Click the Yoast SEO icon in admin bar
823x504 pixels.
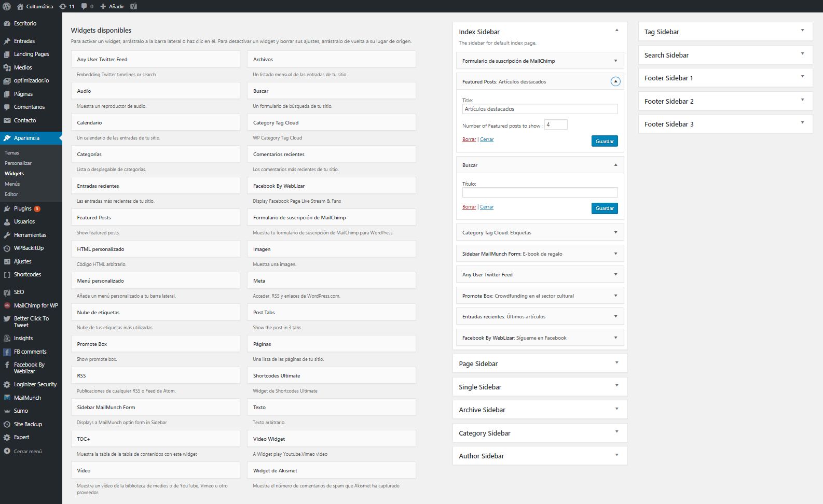click(133, 6)
